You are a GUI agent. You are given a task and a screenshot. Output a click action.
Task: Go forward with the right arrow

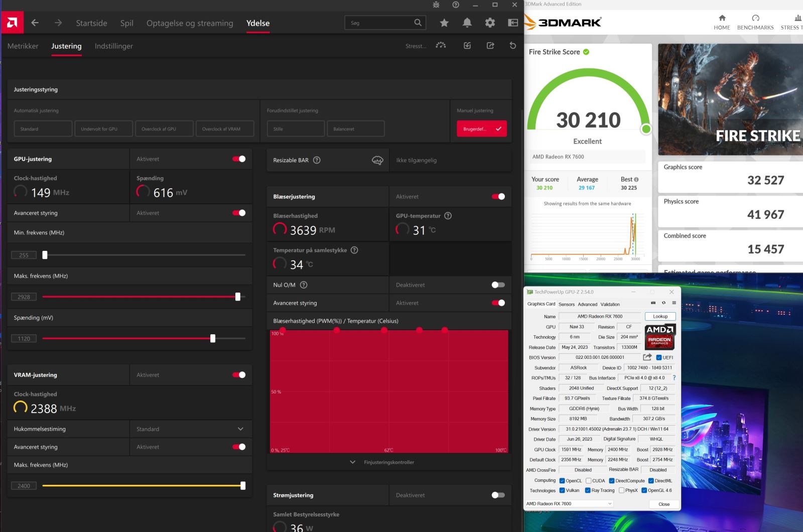point(58,23)
